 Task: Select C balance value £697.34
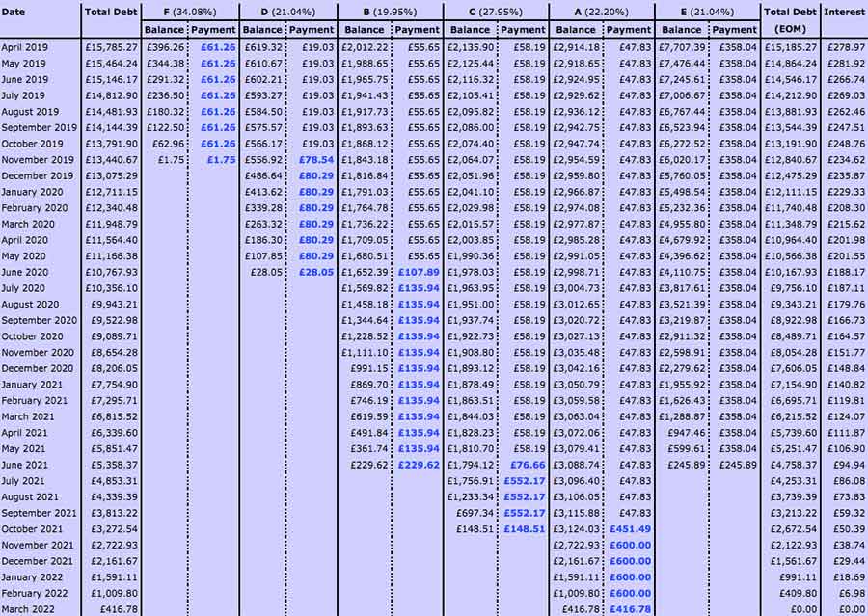[475, 513]
